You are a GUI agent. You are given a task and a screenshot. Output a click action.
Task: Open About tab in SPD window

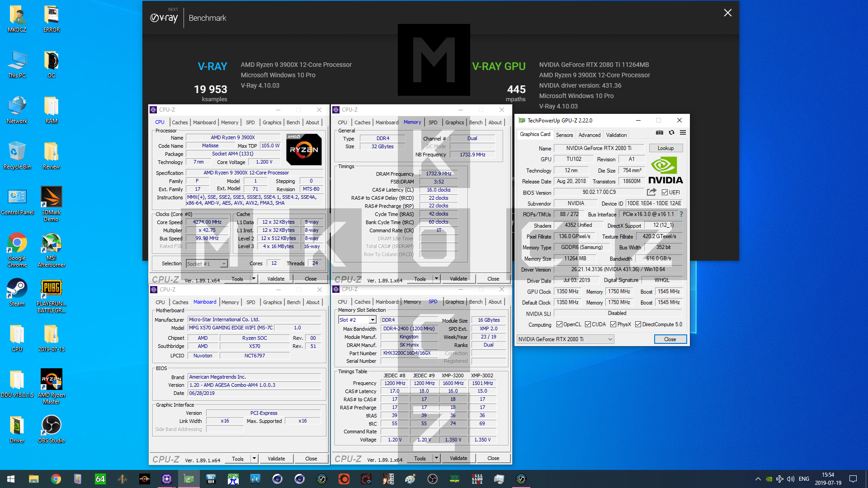point(495,302)
